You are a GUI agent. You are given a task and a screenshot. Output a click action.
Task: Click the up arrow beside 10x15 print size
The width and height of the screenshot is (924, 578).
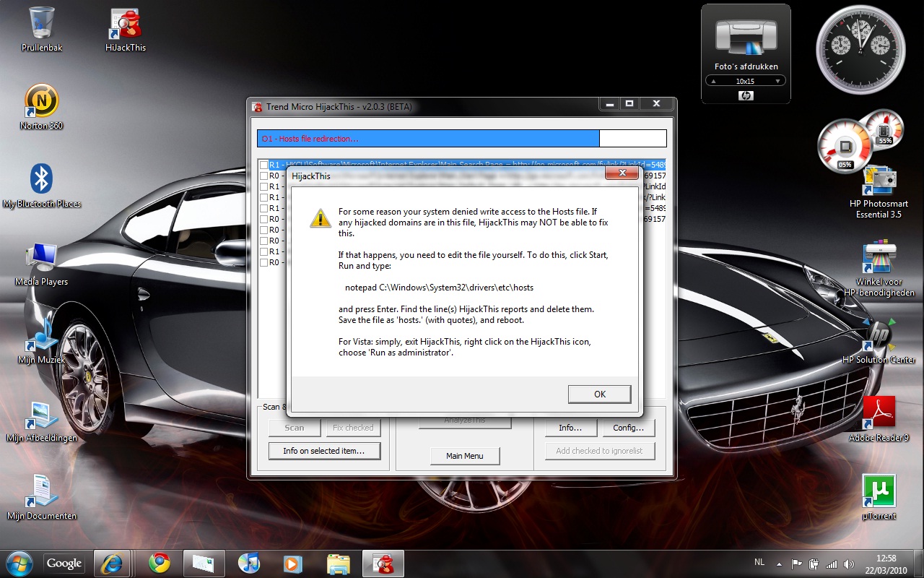(x=714, y=82)
